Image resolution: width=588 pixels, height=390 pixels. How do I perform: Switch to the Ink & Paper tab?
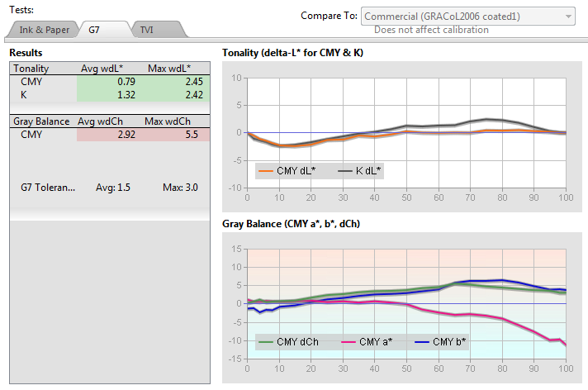click(45, 30)
